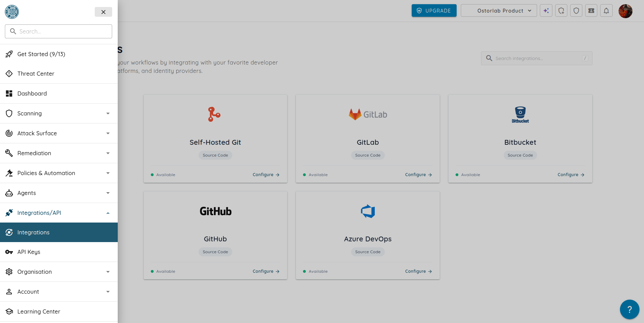Expand the Agents section arrow

tap(108, 193)
